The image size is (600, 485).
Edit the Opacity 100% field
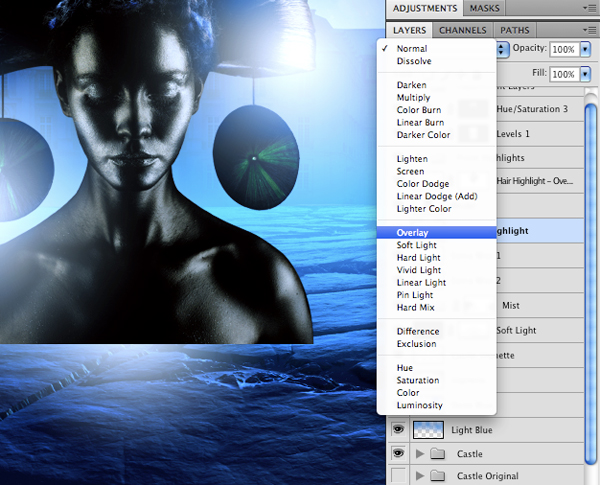[x=564, y=49]
